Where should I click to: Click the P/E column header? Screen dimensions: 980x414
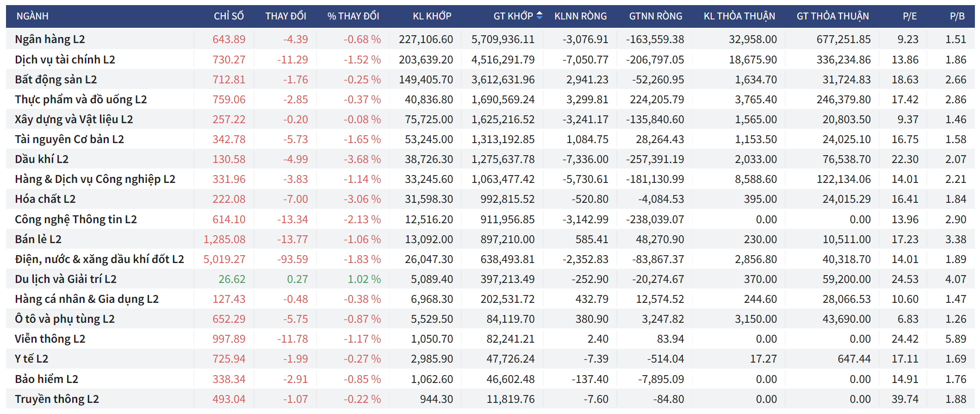(909, 16)
